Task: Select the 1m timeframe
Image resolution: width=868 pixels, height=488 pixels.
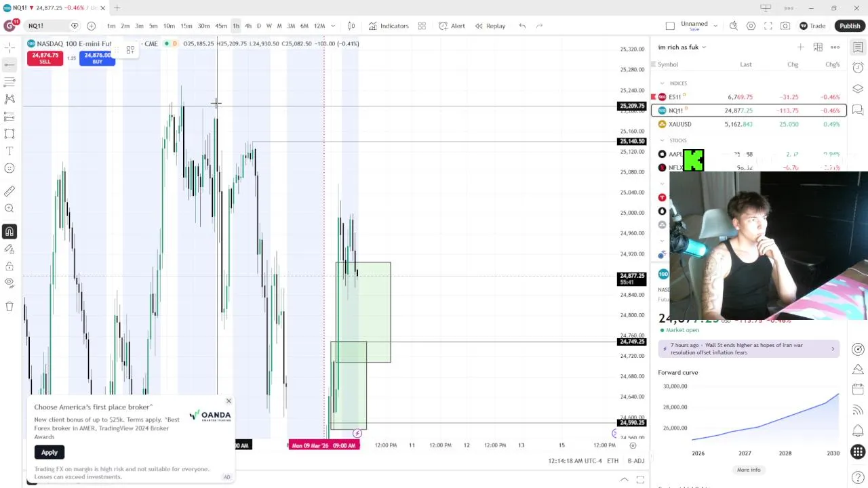Action: [111, 26]
